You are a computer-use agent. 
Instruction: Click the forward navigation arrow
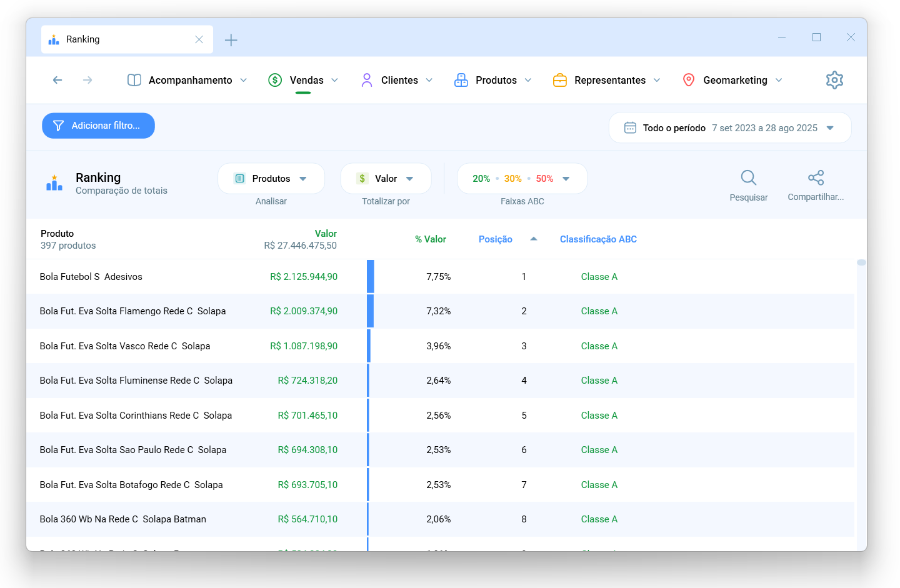click(x=87, y=80)
